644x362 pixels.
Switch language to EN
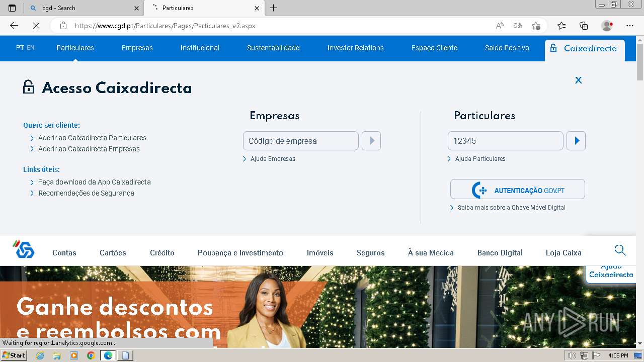coord(31,48)
